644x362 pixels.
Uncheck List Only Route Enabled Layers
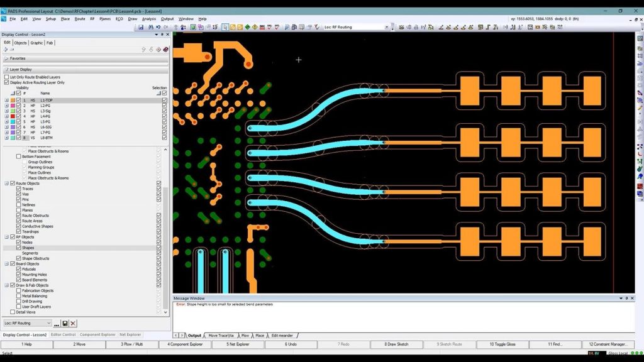pos(7,77)
